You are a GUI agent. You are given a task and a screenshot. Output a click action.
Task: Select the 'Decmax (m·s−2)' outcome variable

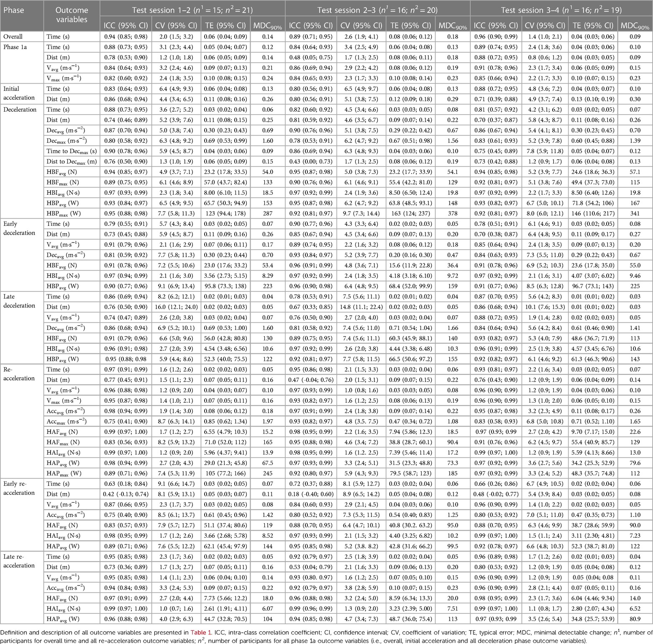coord(66,141)
